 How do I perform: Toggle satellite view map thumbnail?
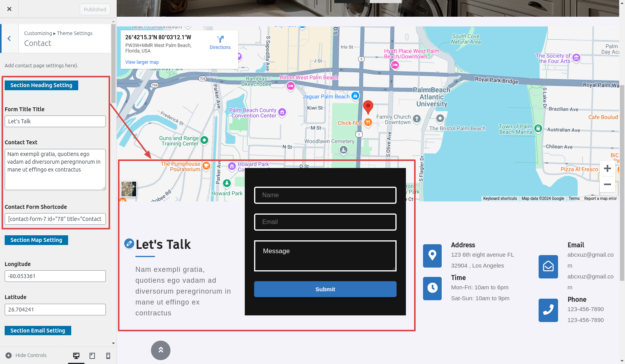(x=129, y=189)
